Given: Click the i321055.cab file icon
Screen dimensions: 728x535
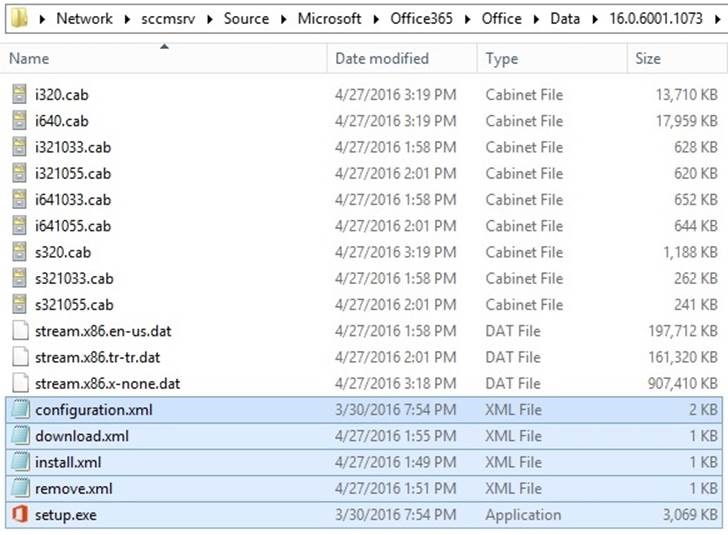Looking at the screenshot, I should (19, 173).
